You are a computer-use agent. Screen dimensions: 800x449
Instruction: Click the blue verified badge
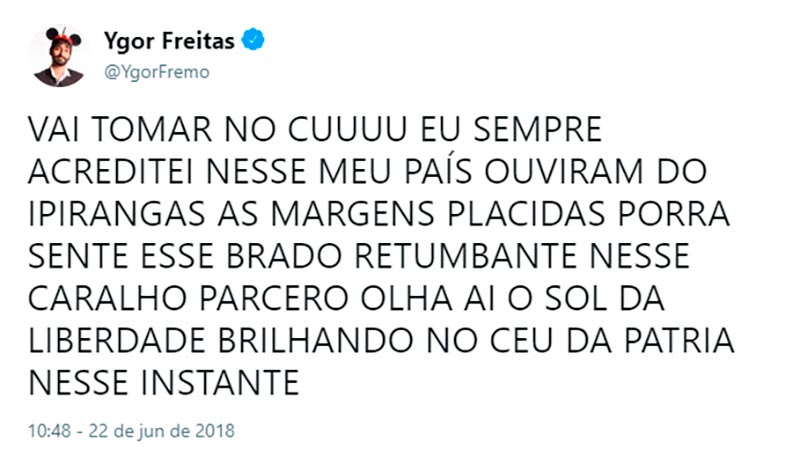(x=256, y=41)
